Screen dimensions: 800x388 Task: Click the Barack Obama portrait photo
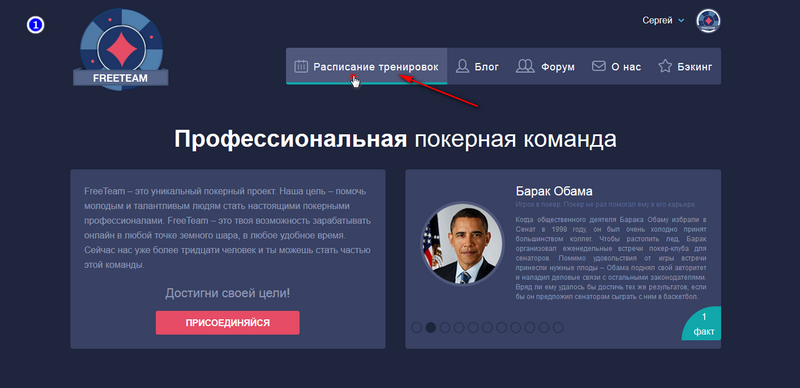(462, 244)
